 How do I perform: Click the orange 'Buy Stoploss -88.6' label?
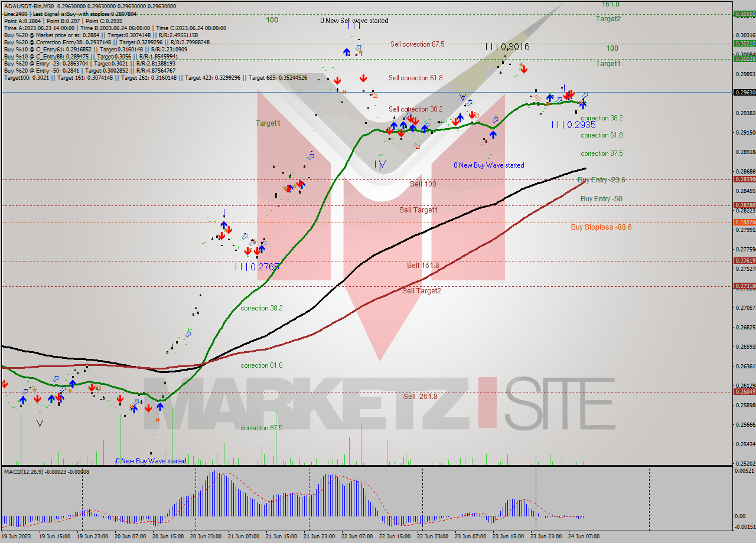(601, 227)
